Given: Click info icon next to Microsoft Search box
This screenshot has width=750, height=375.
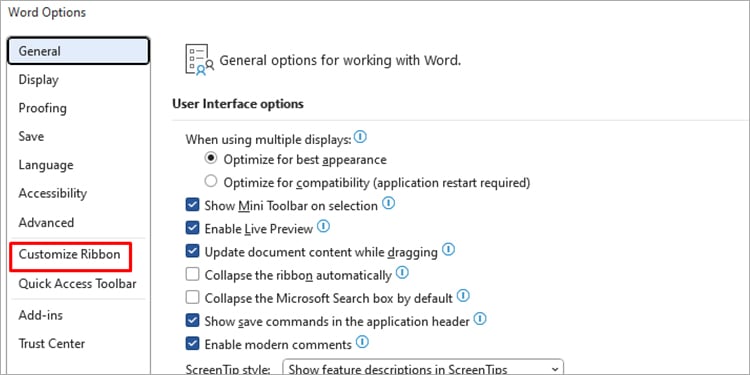Looking at the screenshot, I should [463, 296].
